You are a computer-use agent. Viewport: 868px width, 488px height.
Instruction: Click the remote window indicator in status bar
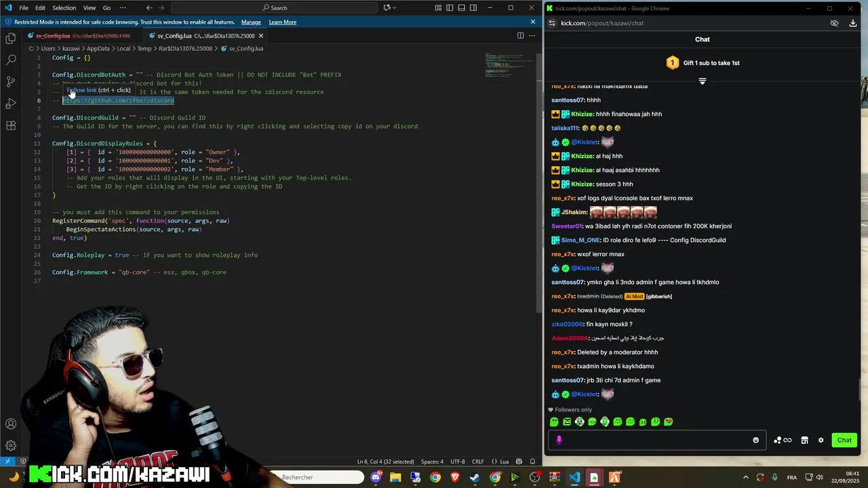click(x=7, y=462)
